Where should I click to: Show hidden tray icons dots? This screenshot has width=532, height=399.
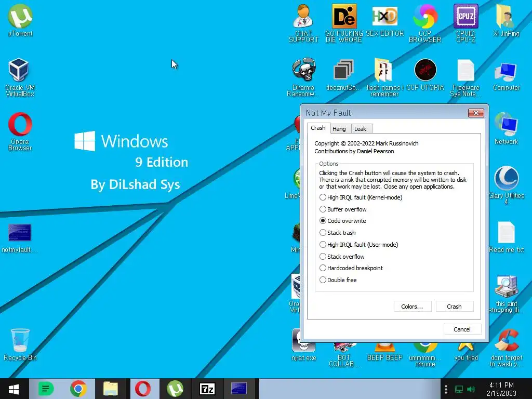tap(446, 389)
